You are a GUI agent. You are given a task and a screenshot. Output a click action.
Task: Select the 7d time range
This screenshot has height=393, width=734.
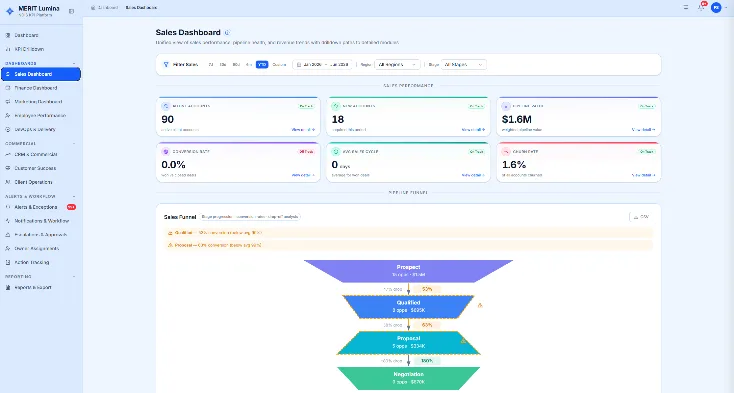click(211, 65)
